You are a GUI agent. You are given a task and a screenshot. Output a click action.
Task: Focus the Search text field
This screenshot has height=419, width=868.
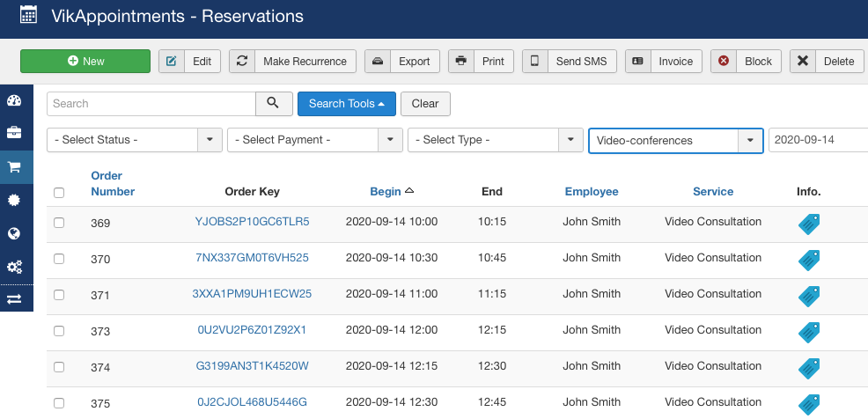151,104
